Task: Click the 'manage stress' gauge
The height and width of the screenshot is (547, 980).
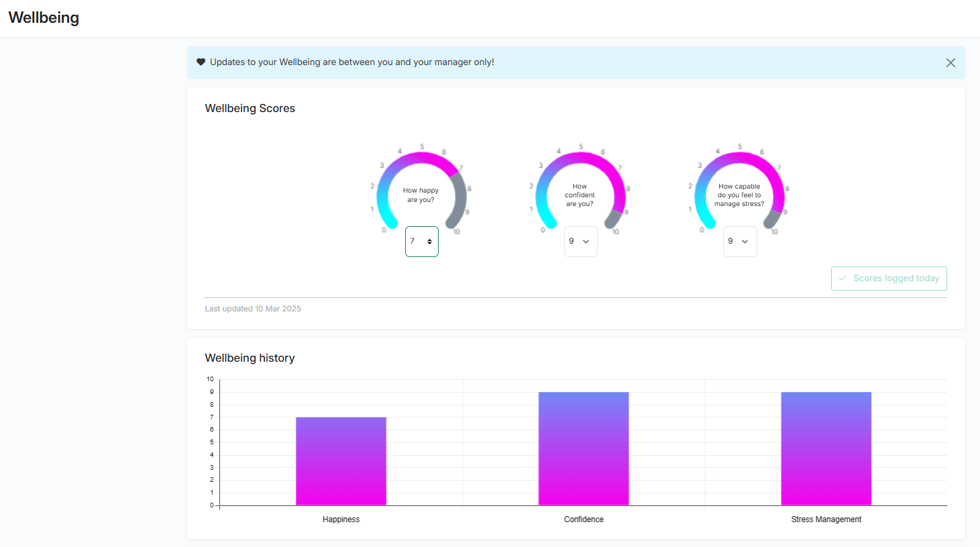Action: point(739,191)
